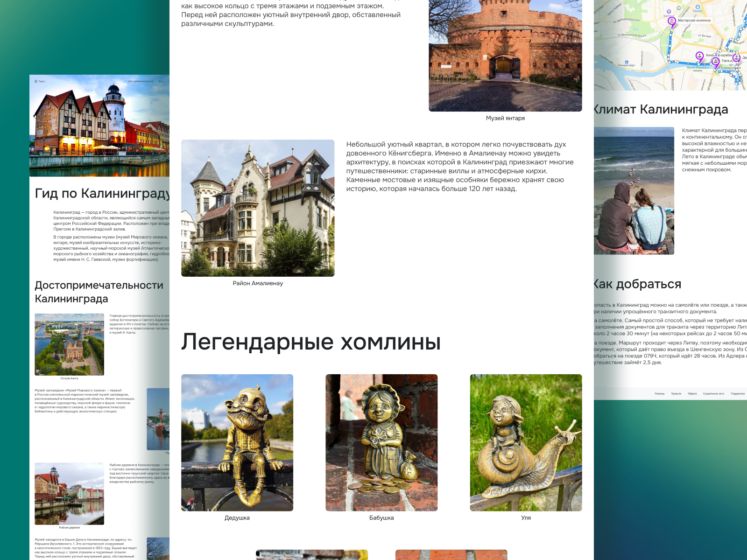The image size is (747, 560).
Task: Open the Рыбная деревня small photo
Action: 69,494
